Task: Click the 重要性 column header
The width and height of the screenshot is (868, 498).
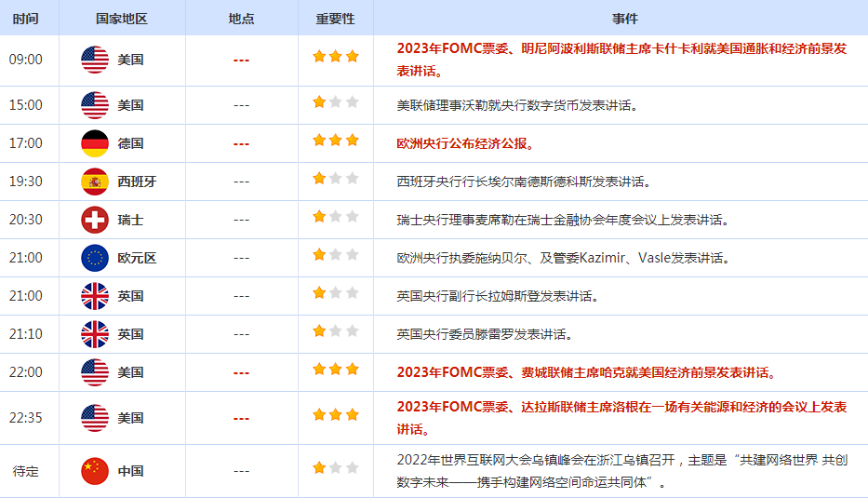Action: tap(336, 19)
